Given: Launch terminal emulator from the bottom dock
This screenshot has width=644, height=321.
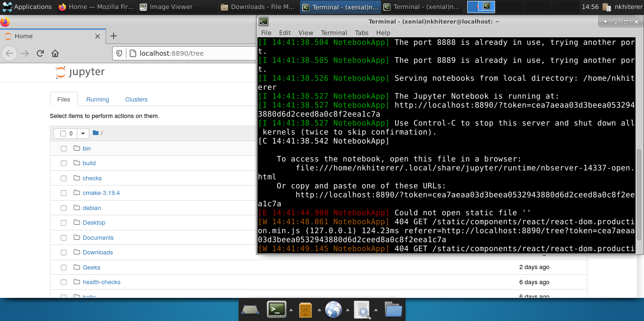Looking at the screenshot, I should tap(276, 310).
